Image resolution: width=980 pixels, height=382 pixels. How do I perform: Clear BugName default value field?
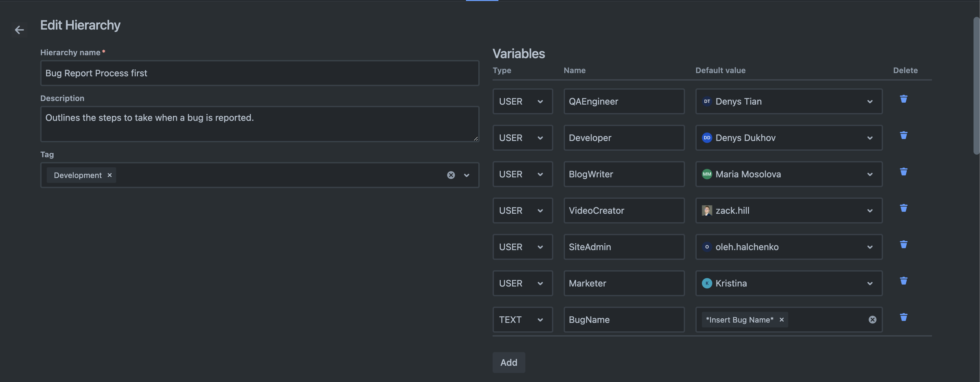click(x=872, y=320)
